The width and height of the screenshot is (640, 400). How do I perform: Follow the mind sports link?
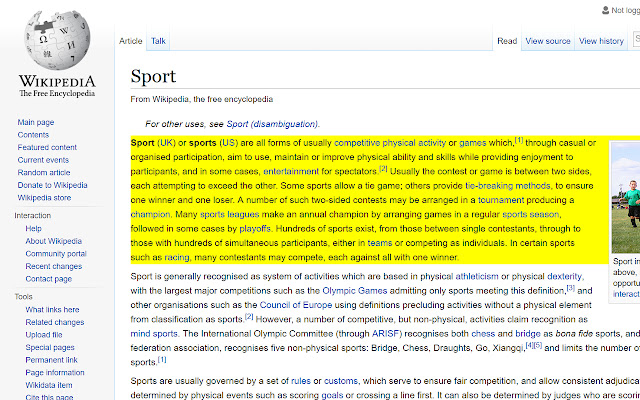coord(154,333)
